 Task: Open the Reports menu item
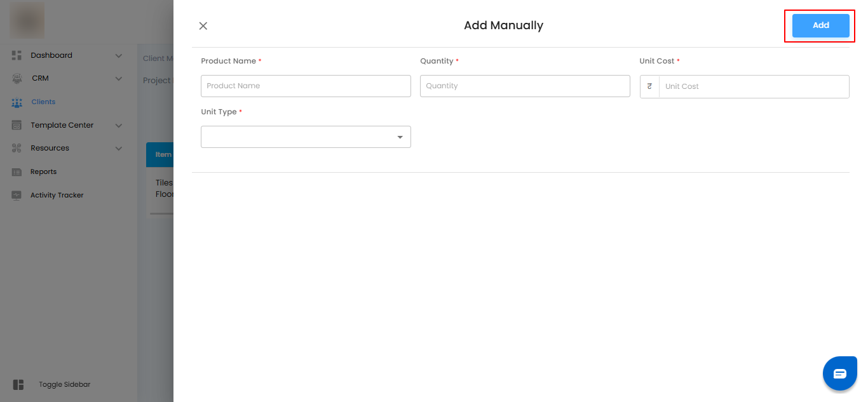(44, 172)
